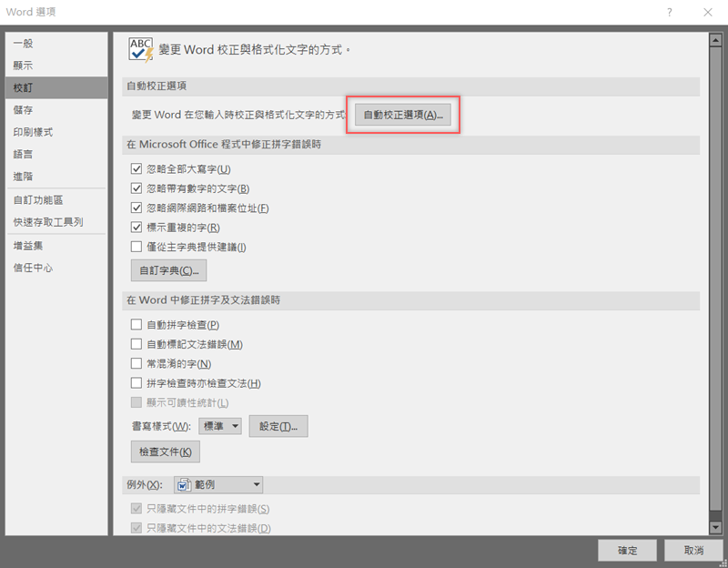This screenshot has width=728, height=568.
Task: Check the 常混淆的字(N) option
Action: point(136,363)
